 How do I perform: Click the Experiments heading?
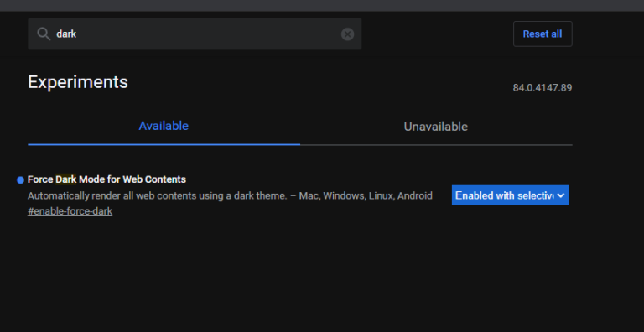coord(78,82)
